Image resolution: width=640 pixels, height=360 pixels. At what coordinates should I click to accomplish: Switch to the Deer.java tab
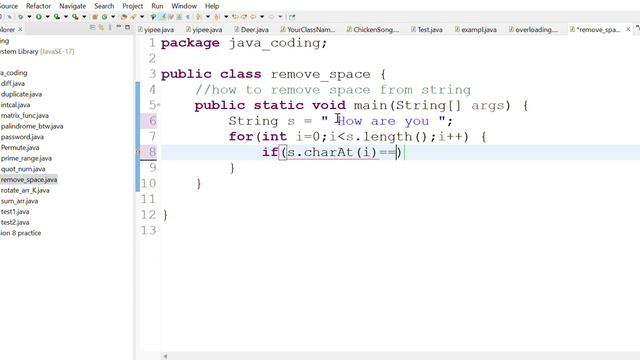251,29
